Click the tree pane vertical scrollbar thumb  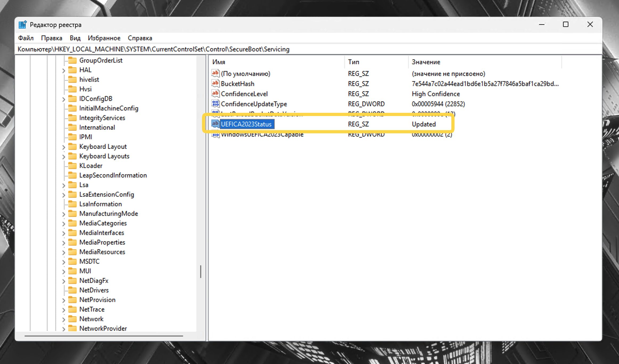click(201, 272)
